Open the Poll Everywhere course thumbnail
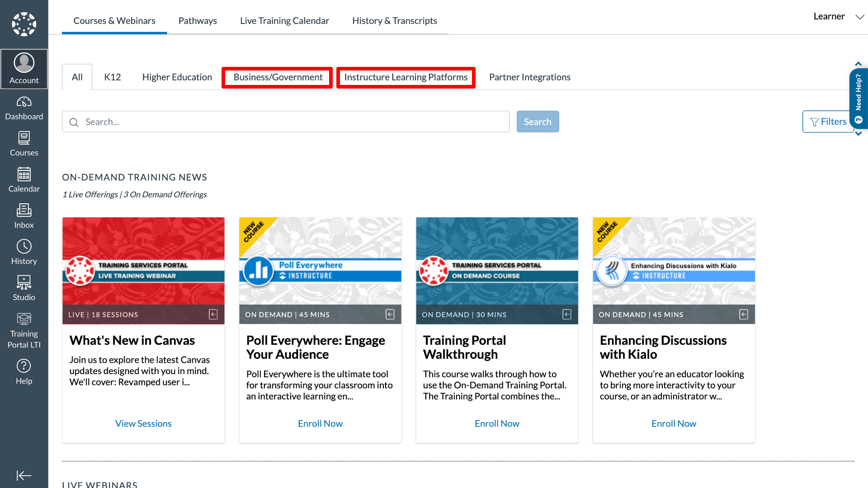The width and height of the screenshot is (868, 488). 320,270
